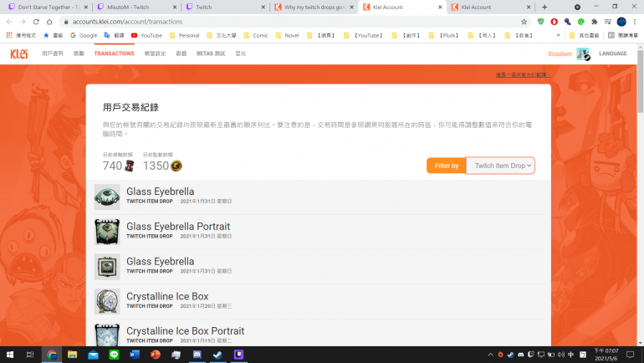The image size is (644, 363).
Task: Reload the Klei transactions page
Action: pos(36,22)
